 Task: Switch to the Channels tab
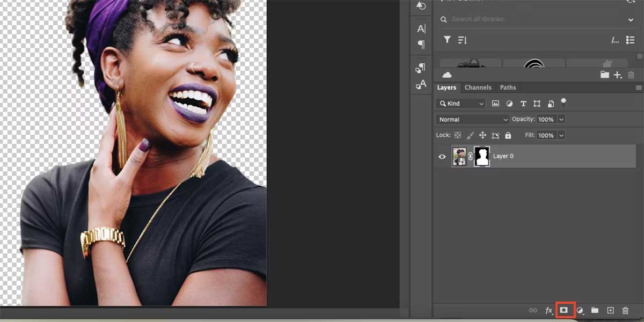pyautogui.click(x=478, y=87)
